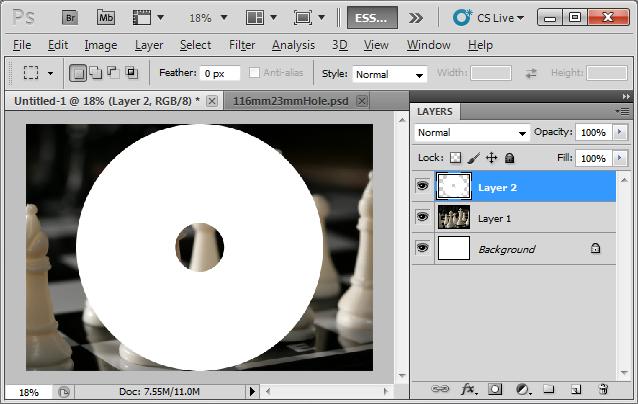Click the Link layers icon
This screenshot has height=404, width=638.
click(x=440, y=389)
